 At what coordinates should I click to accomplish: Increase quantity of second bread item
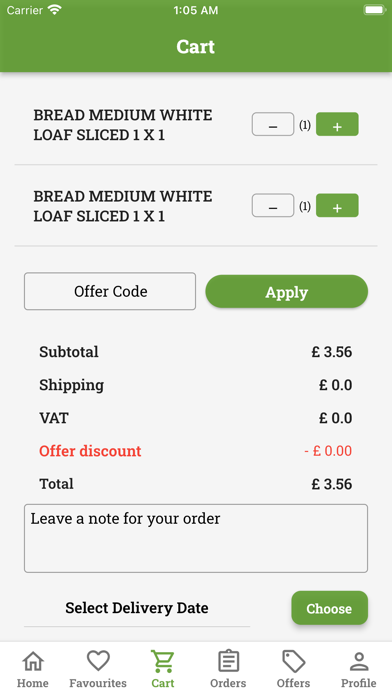[337, 206]
